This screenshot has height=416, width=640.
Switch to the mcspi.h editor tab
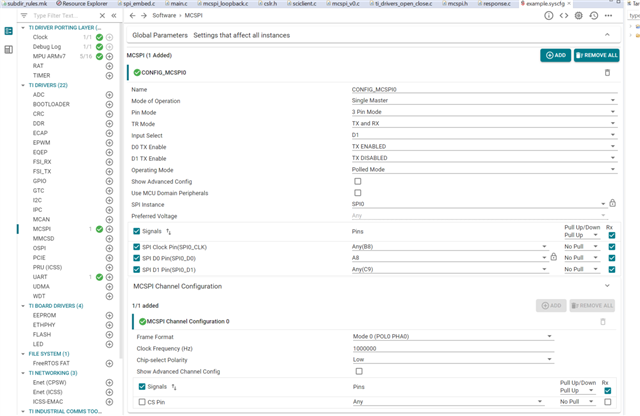tap(448, 4)
